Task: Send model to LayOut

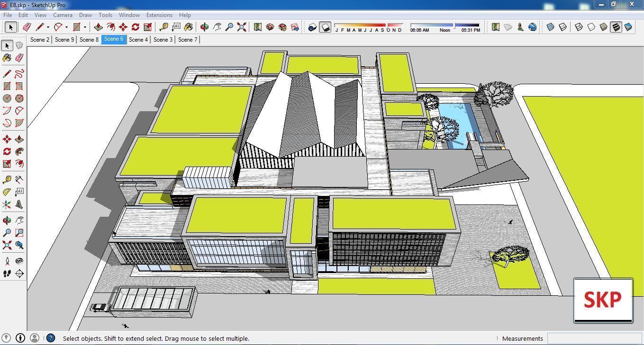Action: point(295,27)
